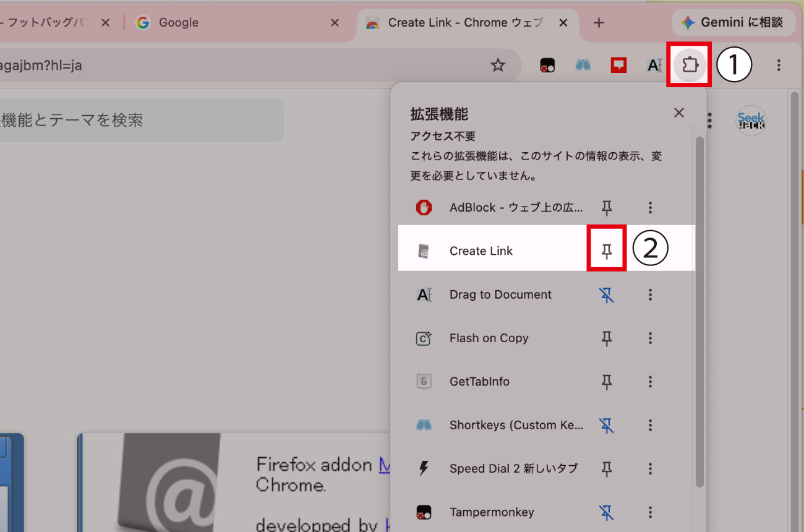Click the Drag to Document toolbar icon
Viewport: 804px width, 532px height.
[654, 65]
